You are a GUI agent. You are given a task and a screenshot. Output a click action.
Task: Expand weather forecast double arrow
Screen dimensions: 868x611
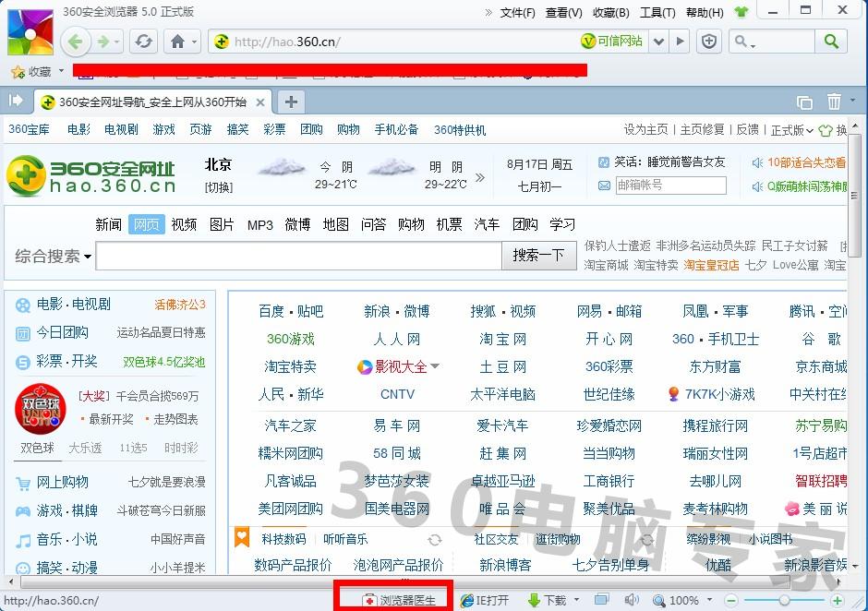[x=480, y=177]
